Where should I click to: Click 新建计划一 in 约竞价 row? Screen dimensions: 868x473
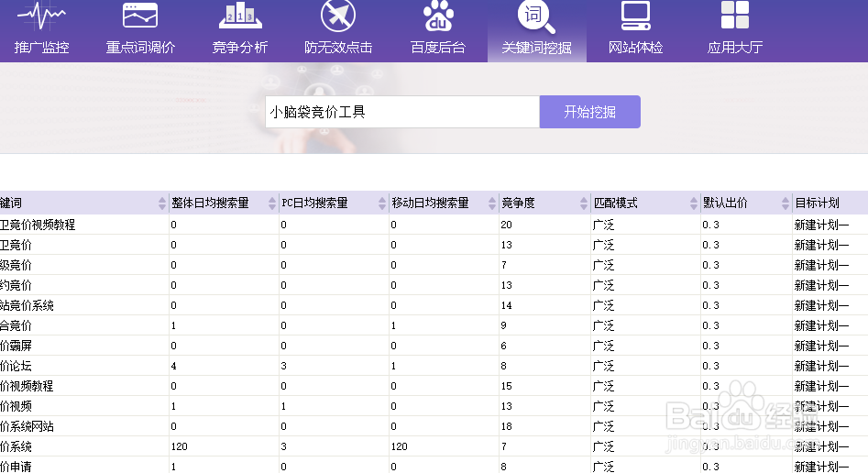(x=821, y=286)
